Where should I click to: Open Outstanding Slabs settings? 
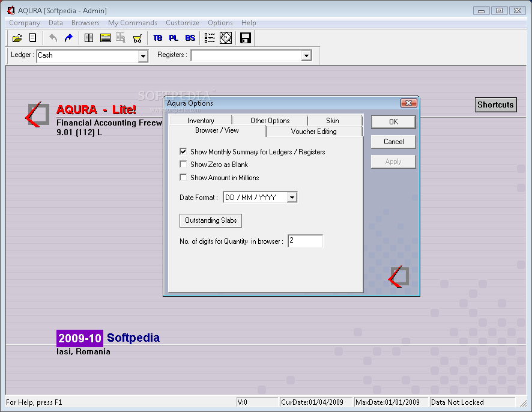coord(211,220)
